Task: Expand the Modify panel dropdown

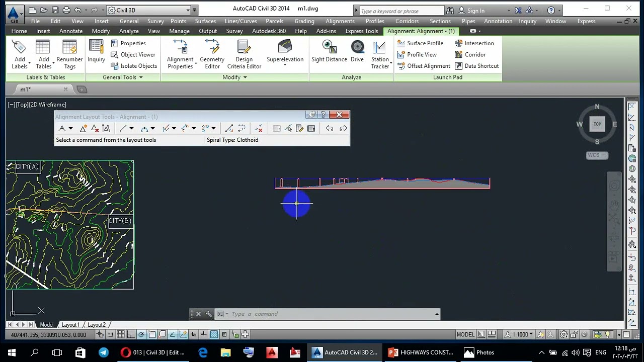Action: coord(235,77)
